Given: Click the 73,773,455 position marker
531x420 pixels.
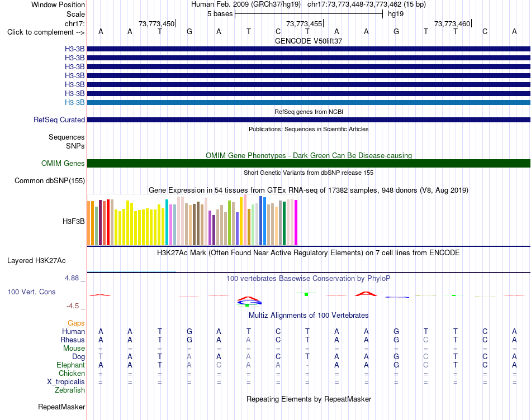Looking at the screenshot, I should 304,23.
